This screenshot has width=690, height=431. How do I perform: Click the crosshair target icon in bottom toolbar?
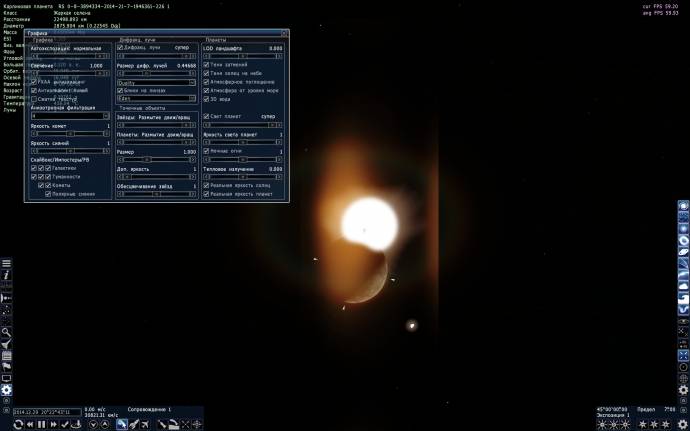coord(197,424)
